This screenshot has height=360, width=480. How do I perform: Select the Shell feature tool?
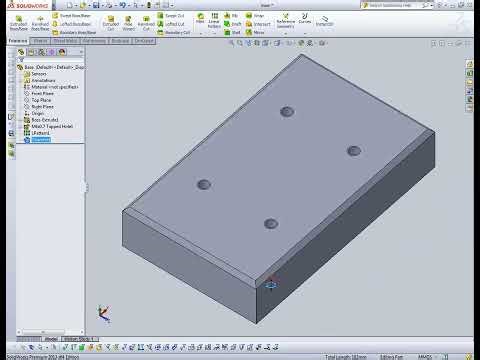[232, 32]
